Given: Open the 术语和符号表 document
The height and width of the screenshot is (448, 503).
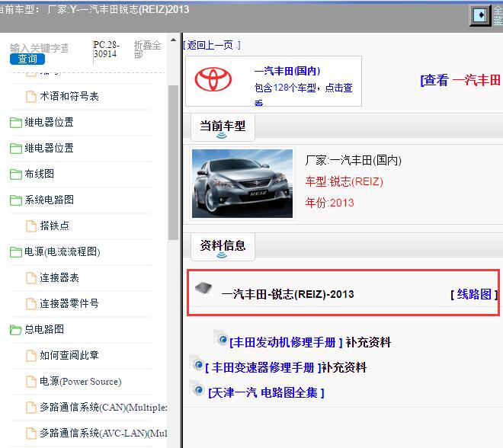Looking at the screenshot, I should (69, 96).
